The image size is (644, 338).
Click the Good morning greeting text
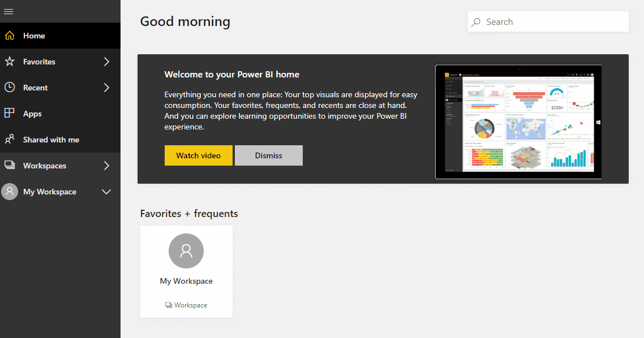[x=185, y=21]
